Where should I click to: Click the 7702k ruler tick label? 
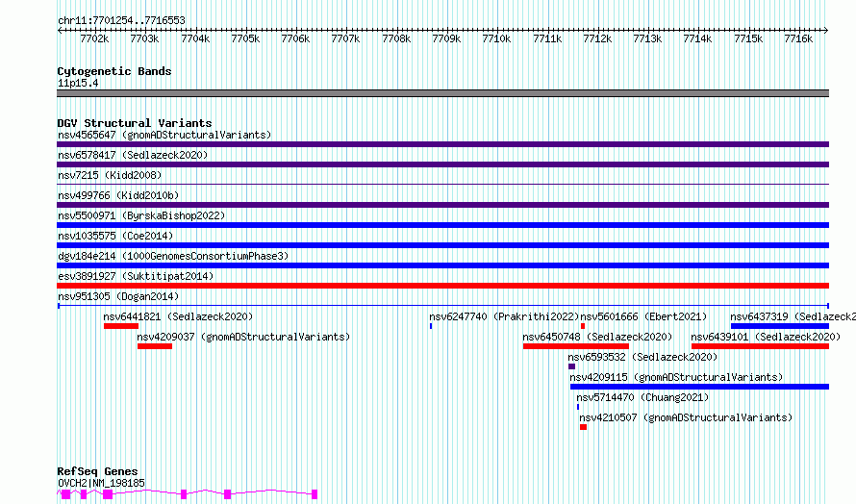point(94,38)
